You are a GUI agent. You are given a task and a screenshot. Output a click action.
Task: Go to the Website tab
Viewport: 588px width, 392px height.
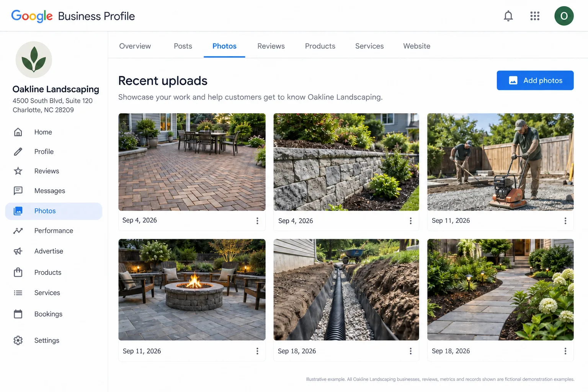[417, 46]
